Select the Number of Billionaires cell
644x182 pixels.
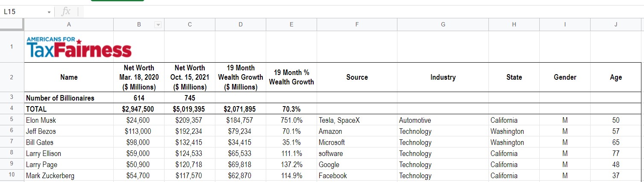point(69,98)
